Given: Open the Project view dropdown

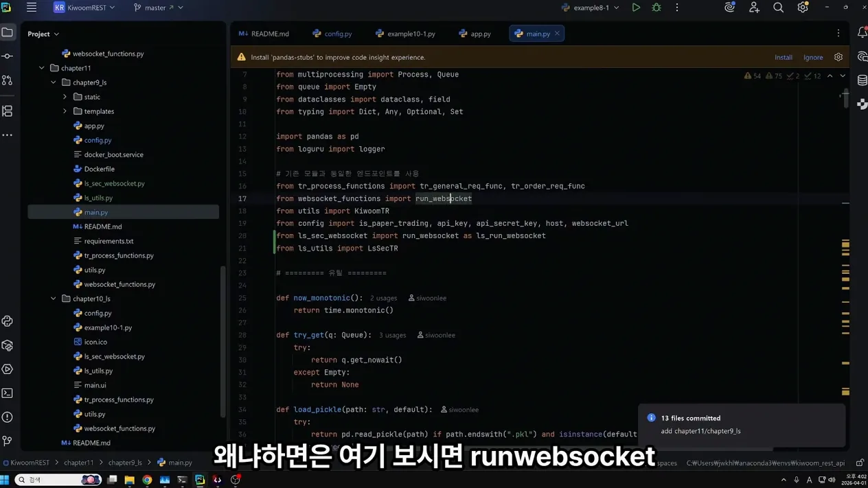Looking at the screenshot, I should pyautogui.click(x=43, y=34).
